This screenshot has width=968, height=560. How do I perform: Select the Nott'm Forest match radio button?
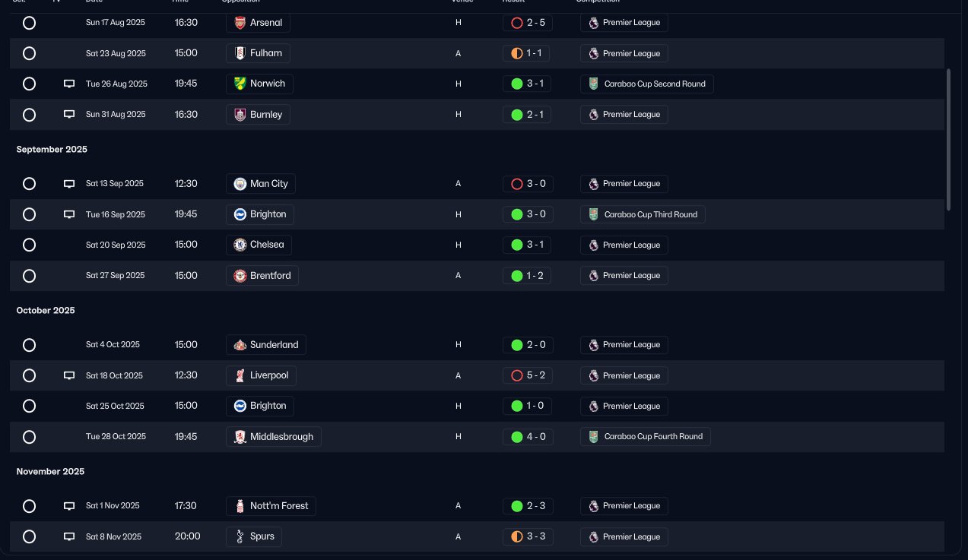click(x=29, y=506)
